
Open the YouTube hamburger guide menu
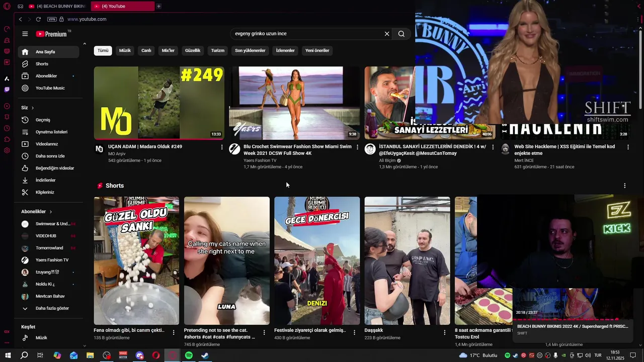(25, 34)
